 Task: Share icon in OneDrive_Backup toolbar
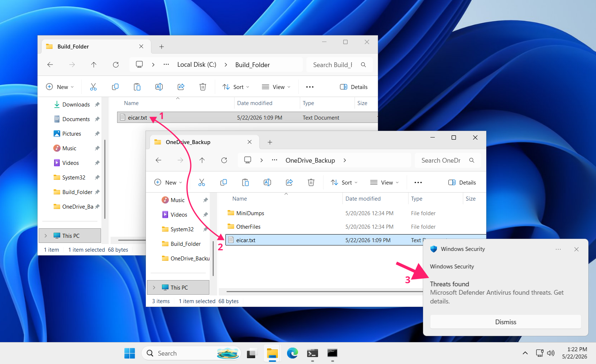click(289, 182)
